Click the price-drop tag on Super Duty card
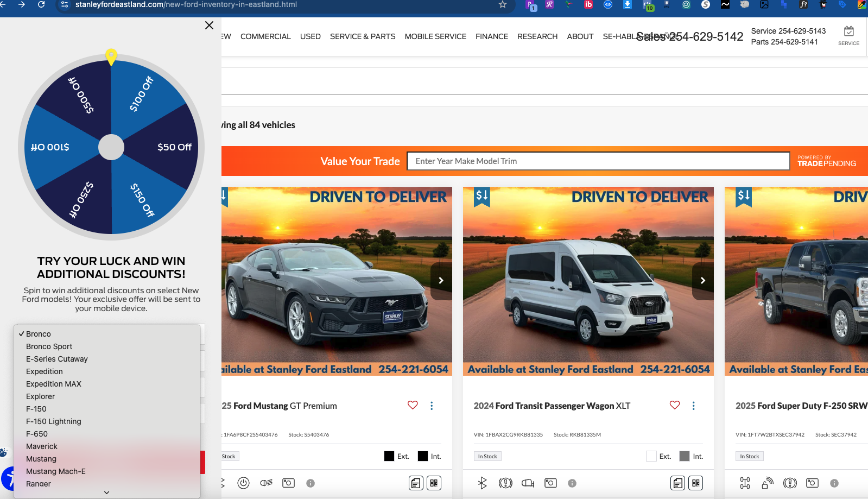Image resolution: width=868 pixels, height=499 pixels. coord(744,197)
